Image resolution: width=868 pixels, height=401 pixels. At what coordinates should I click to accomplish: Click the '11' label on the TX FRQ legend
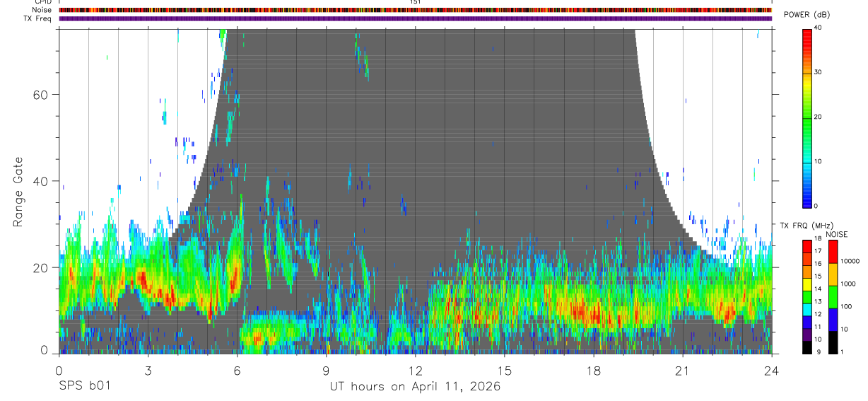pos(818,327)
